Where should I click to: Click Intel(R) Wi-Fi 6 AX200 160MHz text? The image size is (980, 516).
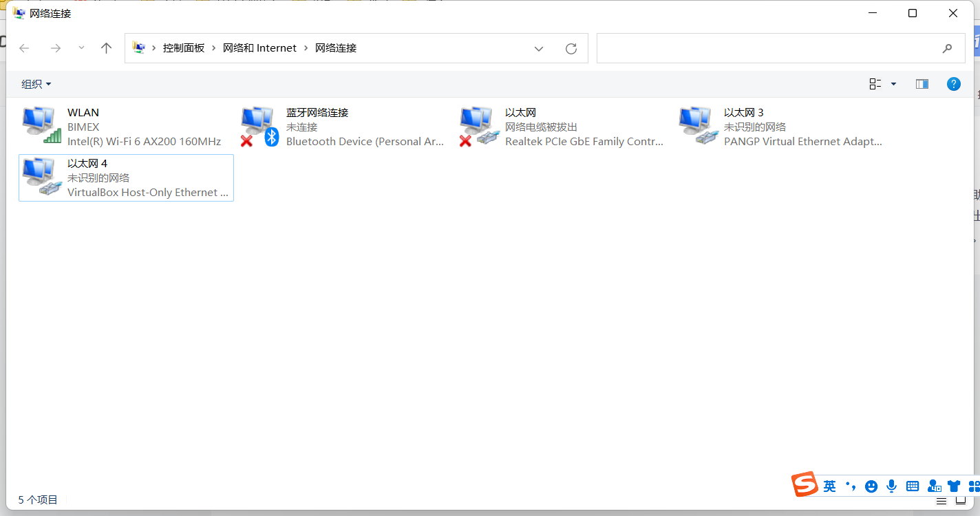click(144, 142)
